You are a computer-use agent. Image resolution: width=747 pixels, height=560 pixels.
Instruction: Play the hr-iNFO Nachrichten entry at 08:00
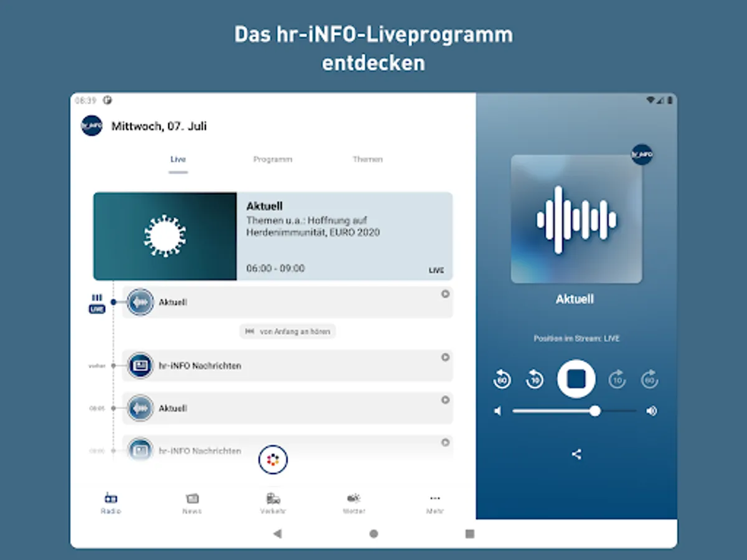pos(445,442)
